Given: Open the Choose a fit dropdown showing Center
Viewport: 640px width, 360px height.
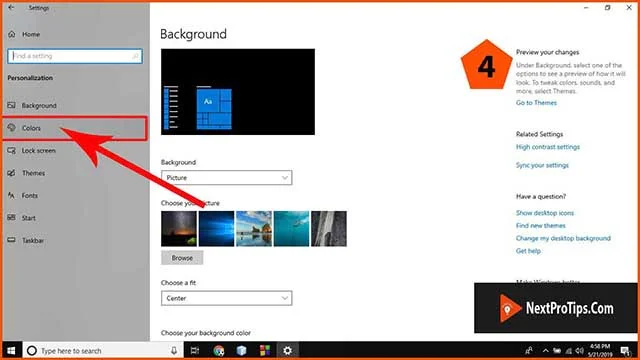Looking at the screenshot, I should click(227, 298).
